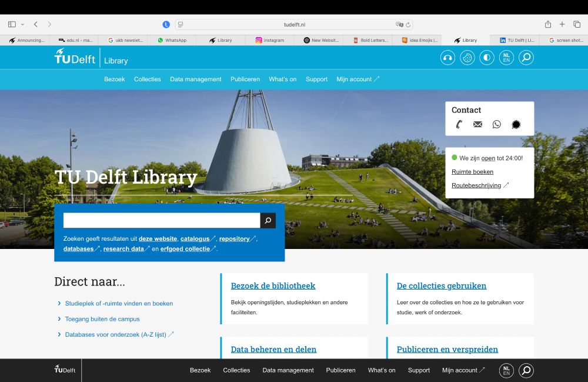
Task: Click the black chat icon in Contact card
Action: point(516,124)
